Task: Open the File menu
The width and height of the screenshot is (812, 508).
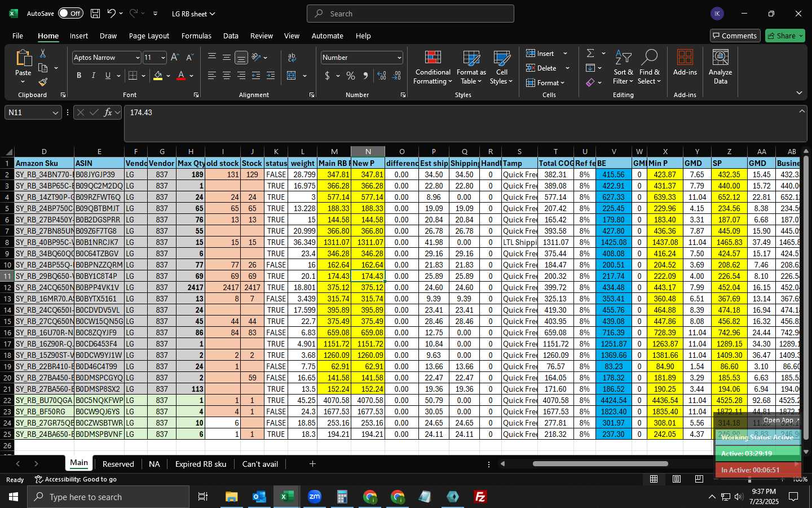Action: click(x=17, y=36)
